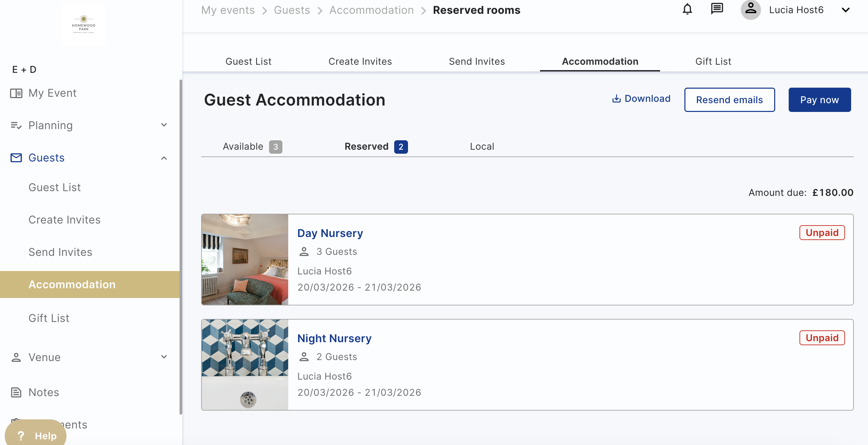Open the Gift List top tab

(x=713, y=61)
